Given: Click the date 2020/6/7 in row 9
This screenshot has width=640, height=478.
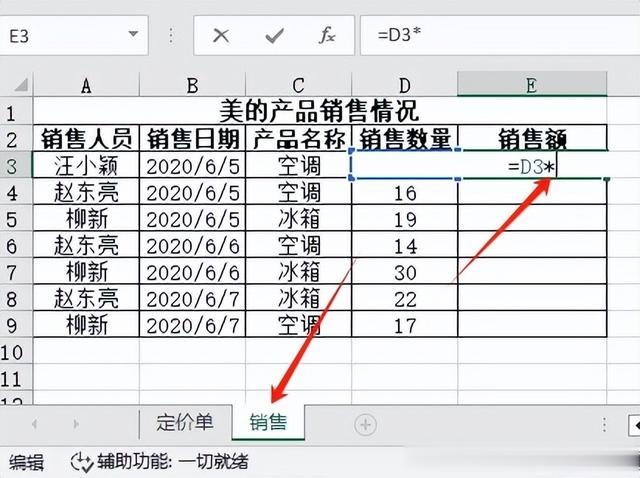Looking at the screenshot, I should 192,325.
